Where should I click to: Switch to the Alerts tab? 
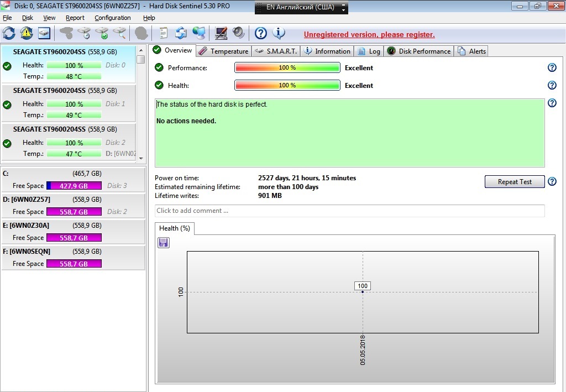pyautogui.click(x=472, y=51)
